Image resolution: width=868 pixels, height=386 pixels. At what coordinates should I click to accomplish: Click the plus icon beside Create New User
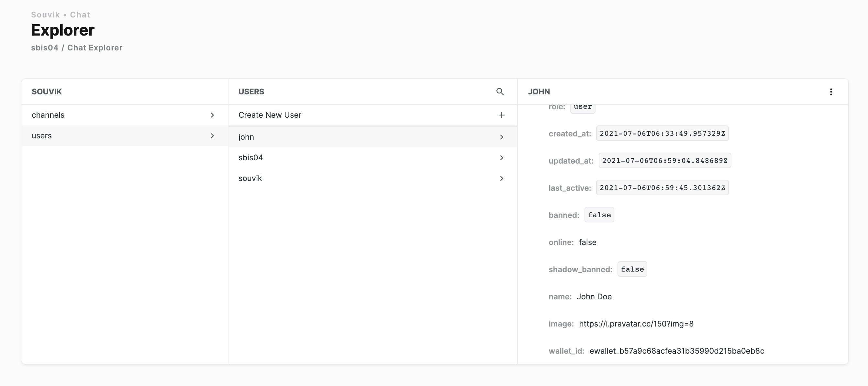pyautogui.click(x=501, y=115)
